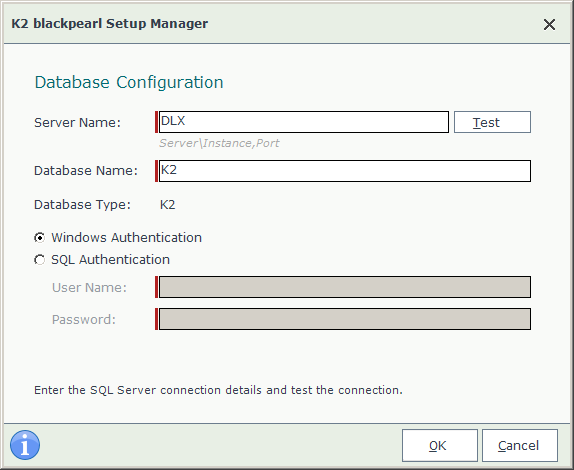574x470 pixels.
Task: Choose the SQL Authentication option
Action: coord(40,260)
